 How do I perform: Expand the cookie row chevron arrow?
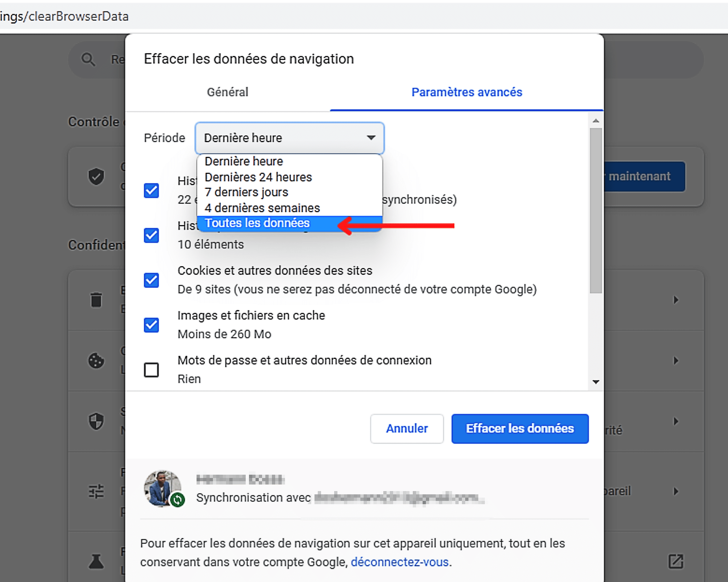click(x=676, y=360)
